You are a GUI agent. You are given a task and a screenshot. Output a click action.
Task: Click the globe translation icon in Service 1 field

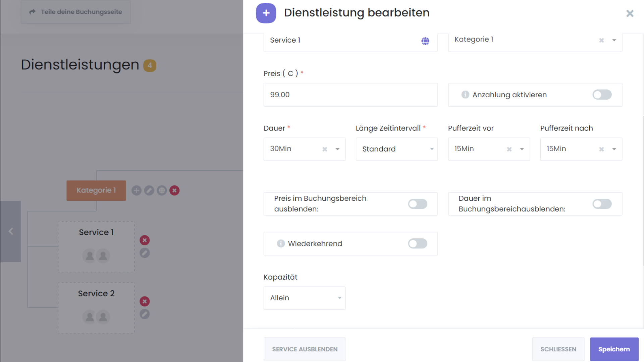(x=425, y=41)
